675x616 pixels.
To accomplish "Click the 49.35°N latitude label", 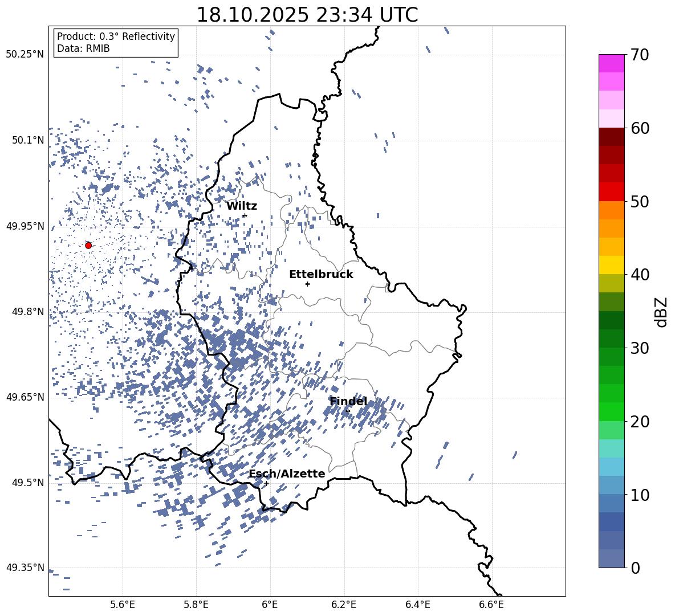I will click(25, 568).
